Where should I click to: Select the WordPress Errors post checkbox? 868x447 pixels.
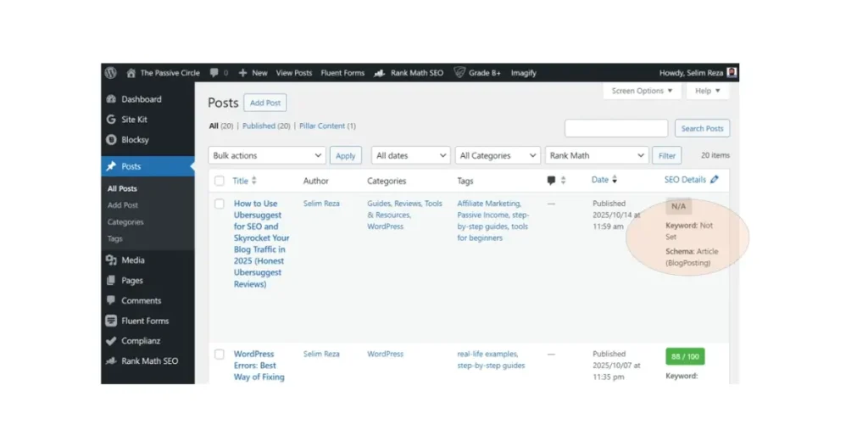[220, 354]
